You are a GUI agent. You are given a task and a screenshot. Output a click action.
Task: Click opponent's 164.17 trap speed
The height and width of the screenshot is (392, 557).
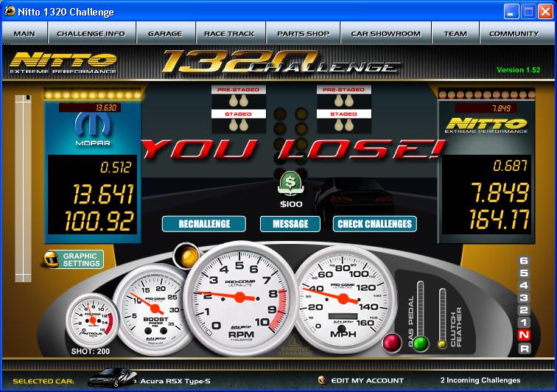[500, 219]
